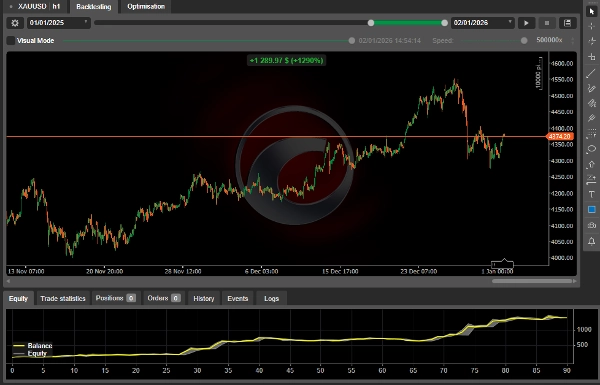Choose the Andrews pitchfork tool
The image size is (600, 385).
pyautogui.click(x=592, y=118)
